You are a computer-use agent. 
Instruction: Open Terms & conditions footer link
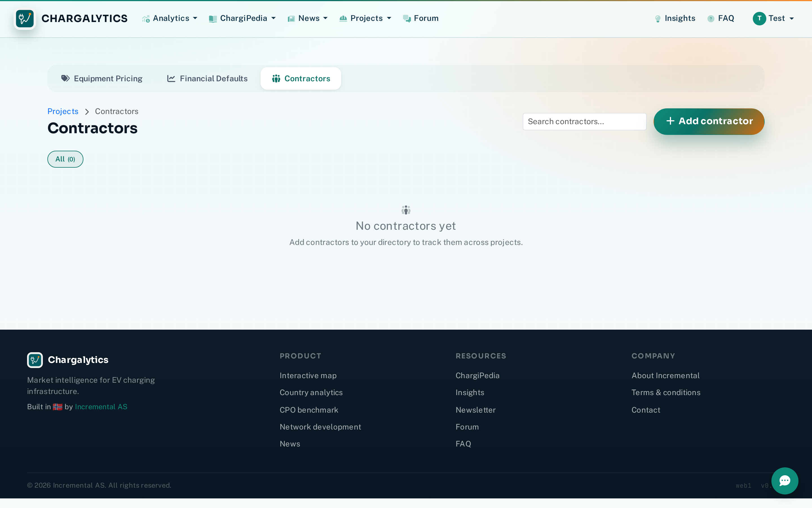tap(666, 392)
